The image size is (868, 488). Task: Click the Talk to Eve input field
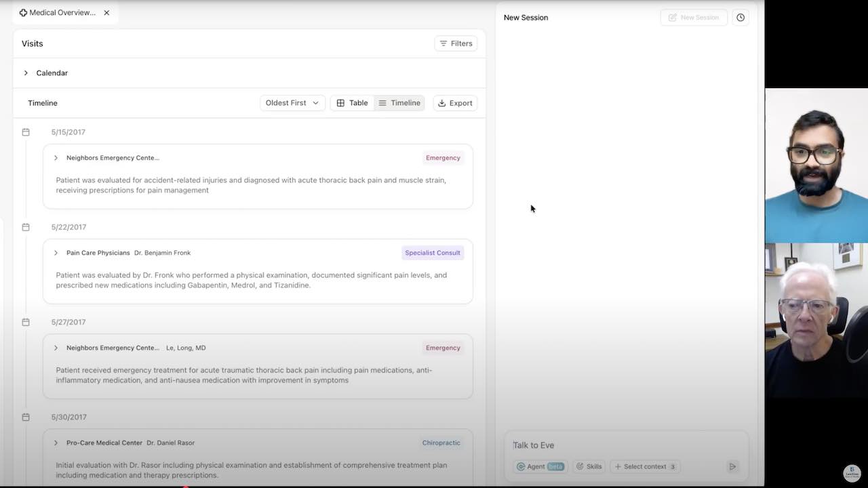(x=624, y=445)
